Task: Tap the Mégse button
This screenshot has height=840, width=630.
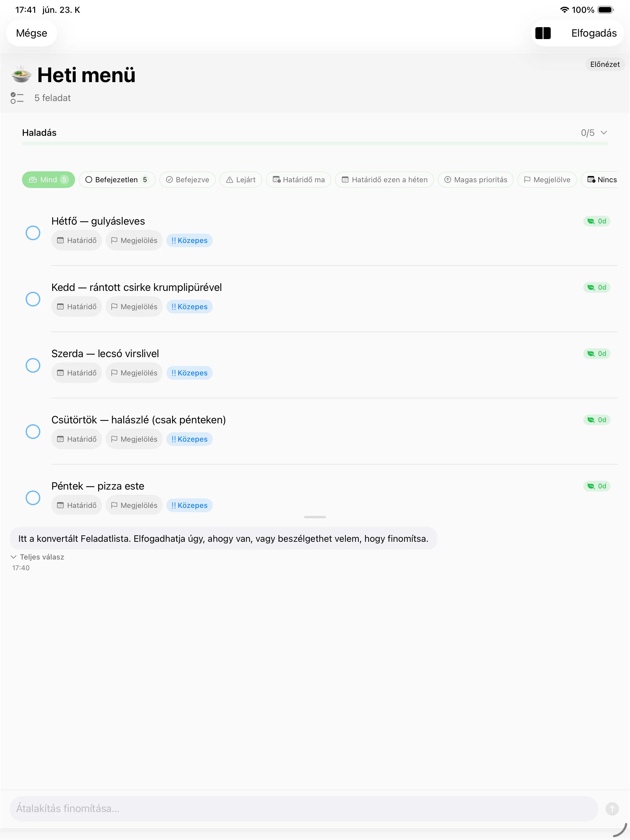Action: (31, 33)
